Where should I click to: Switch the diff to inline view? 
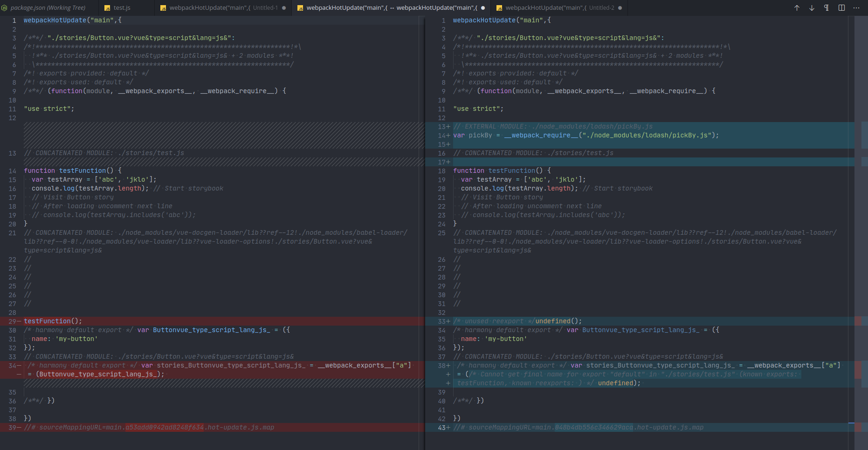coord(840,8)
